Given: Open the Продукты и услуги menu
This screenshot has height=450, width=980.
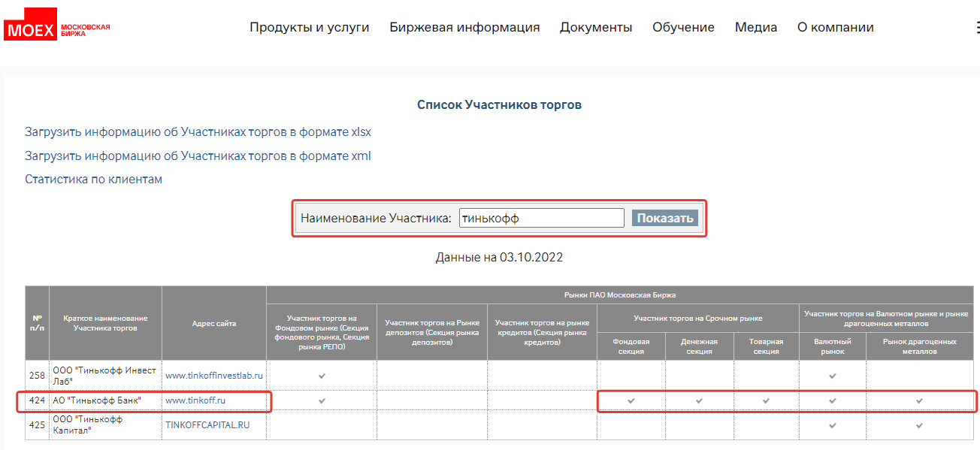Looking at the screenshot, I should point(309,28).
